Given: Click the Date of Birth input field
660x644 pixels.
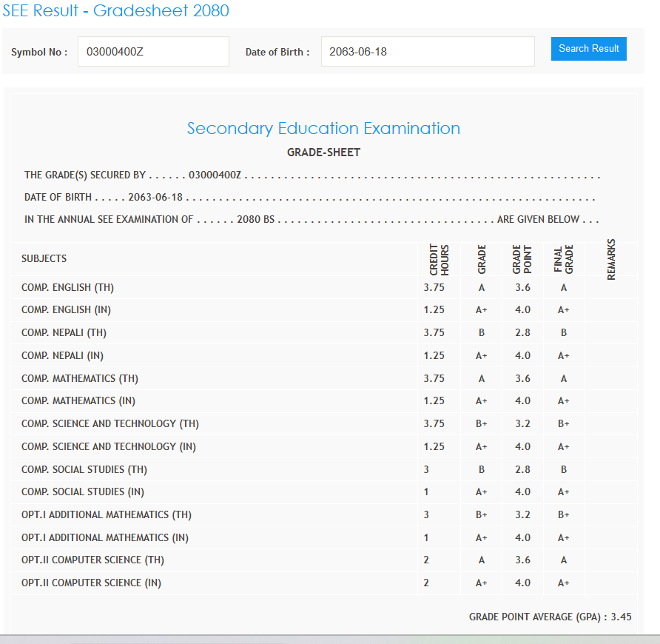Looking at the screenshot, I should (x=427, y=52).
